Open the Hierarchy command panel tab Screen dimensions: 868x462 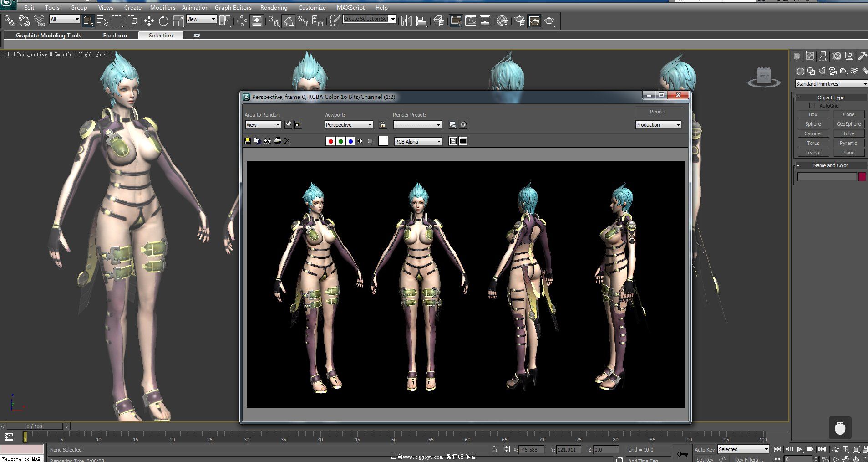(823, 56)
